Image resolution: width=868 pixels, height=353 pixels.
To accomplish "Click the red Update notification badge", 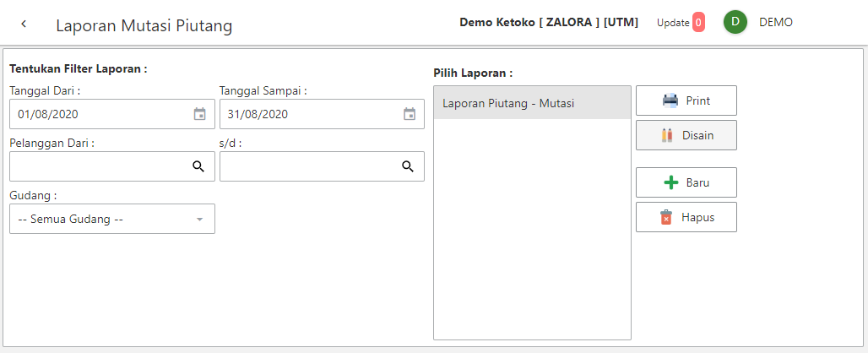I will coord(698,23).
